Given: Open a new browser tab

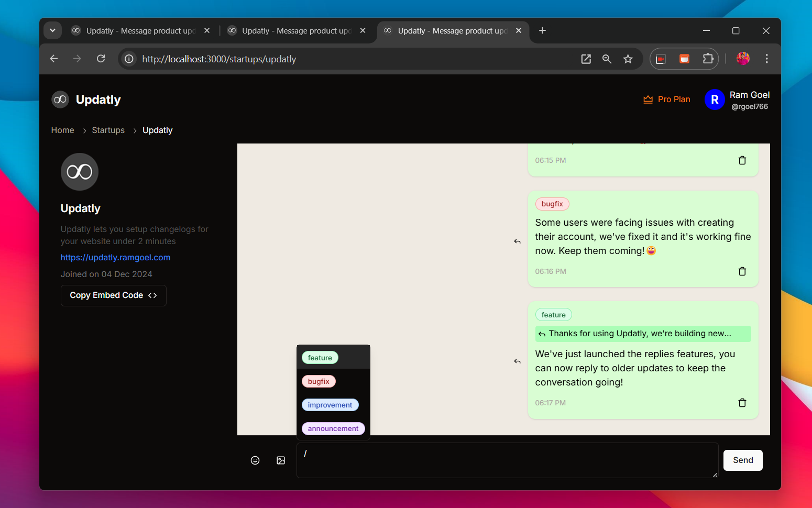Looking at the screenshot, I should coord(542,31).
